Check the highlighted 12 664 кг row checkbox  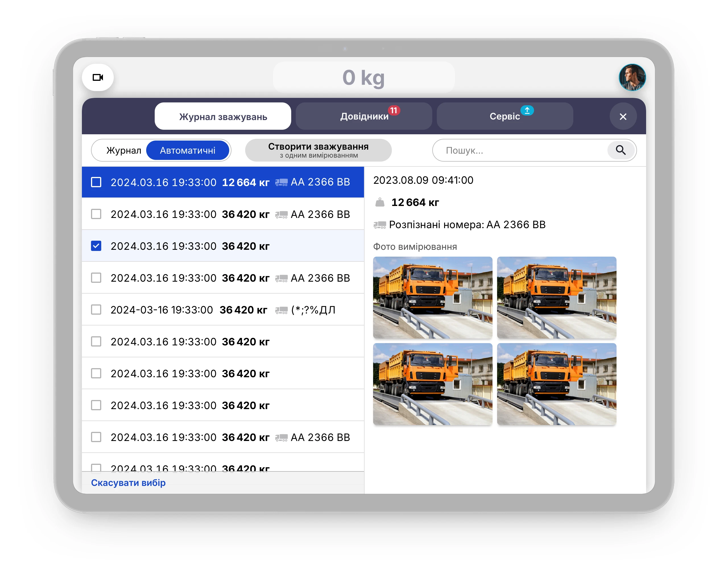click(x=96, y=182)
